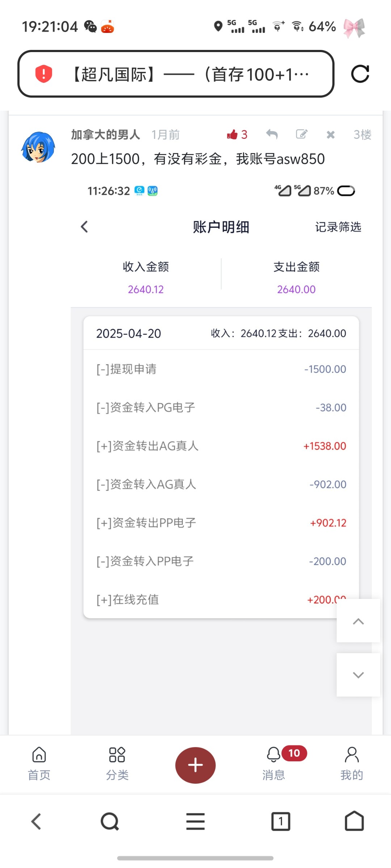Open the 分类 categories tab
The width and height of the screenshot is (391, 868).
point(117,763)
